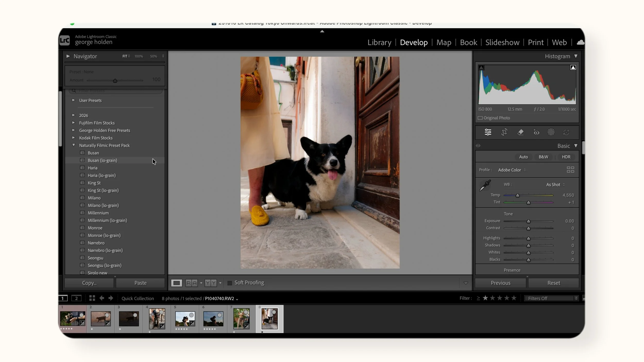The width and height of the screenshot is (644, 362).
Task: Select the Crop Overlay tool
Action: [x=504, y=132]
